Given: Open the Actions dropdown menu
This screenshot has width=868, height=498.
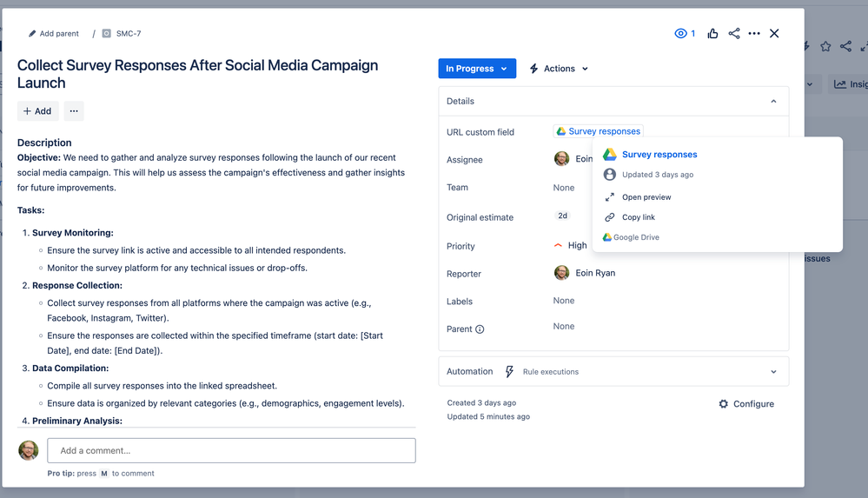Looking at the screenshot, I should click(x=559, y=69).
